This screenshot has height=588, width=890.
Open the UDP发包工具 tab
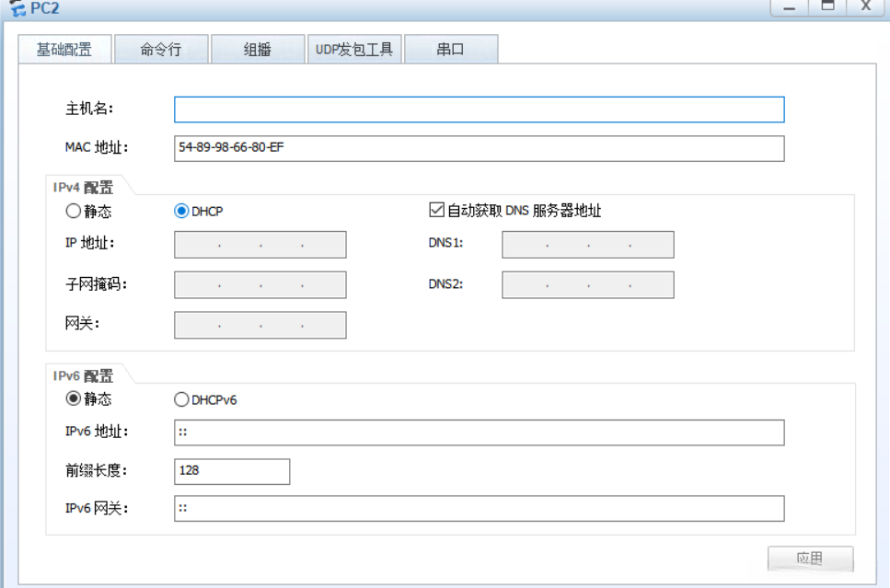point(354,50)
